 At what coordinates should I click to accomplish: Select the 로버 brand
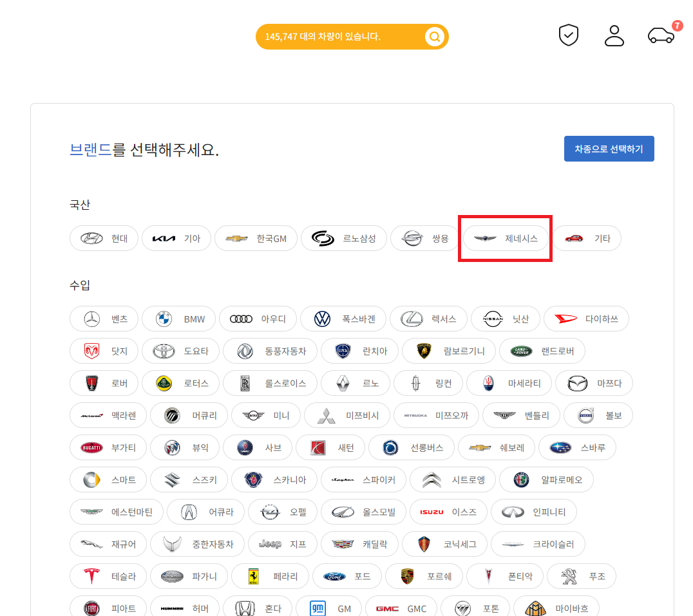104,383
